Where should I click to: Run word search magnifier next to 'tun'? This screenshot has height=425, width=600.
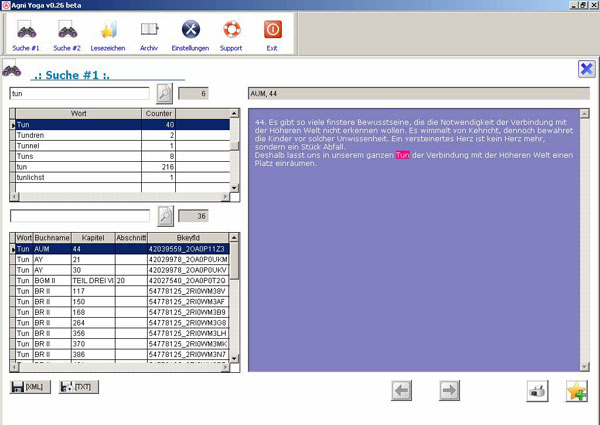pos(165,93)
